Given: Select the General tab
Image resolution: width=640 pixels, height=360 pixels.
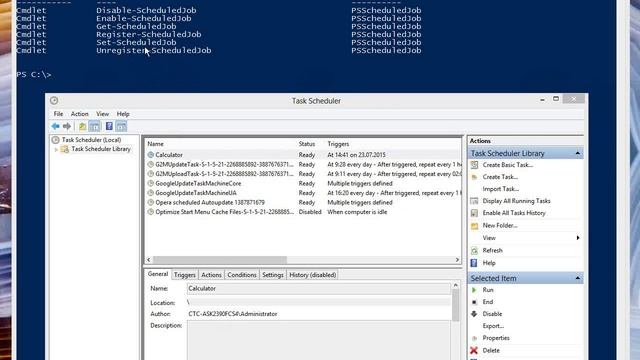Looking at the screenshot, I should [x=158, y=274].
